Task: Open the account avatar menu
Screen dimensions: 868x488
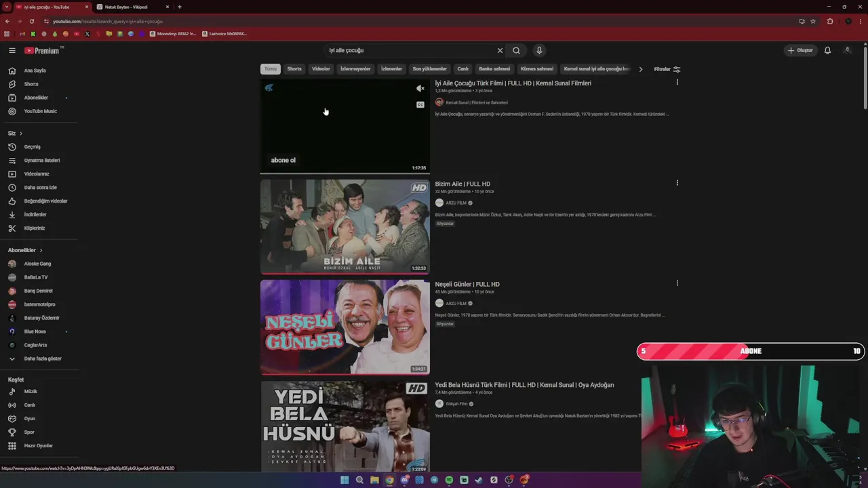Action: (847, 50)
